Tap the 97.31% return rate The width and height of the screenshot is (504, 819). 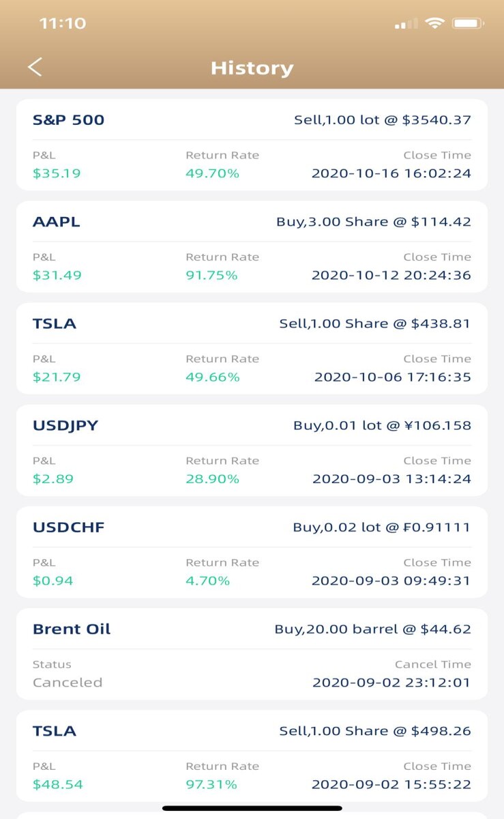click(211, 784)
